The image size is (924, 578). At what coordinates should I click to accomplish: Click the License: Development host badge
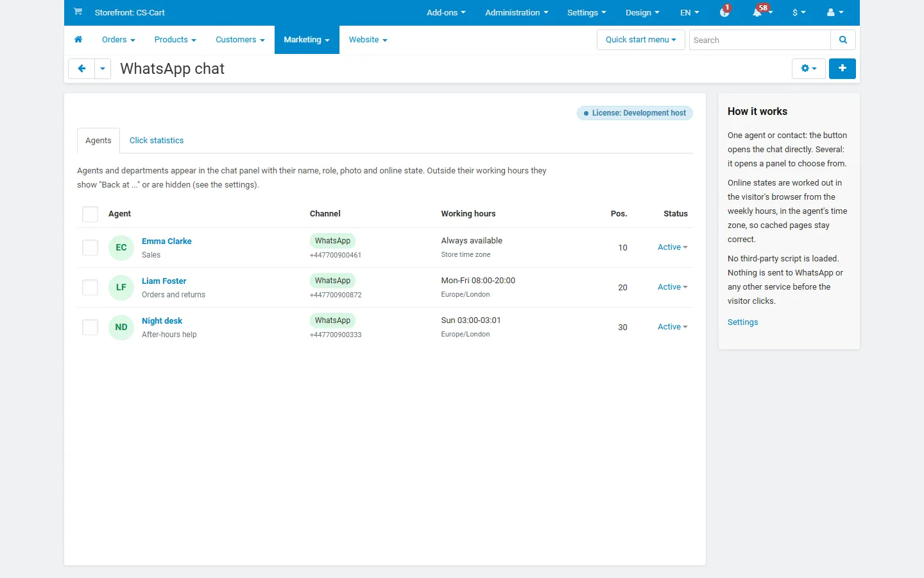click(635, 113)
